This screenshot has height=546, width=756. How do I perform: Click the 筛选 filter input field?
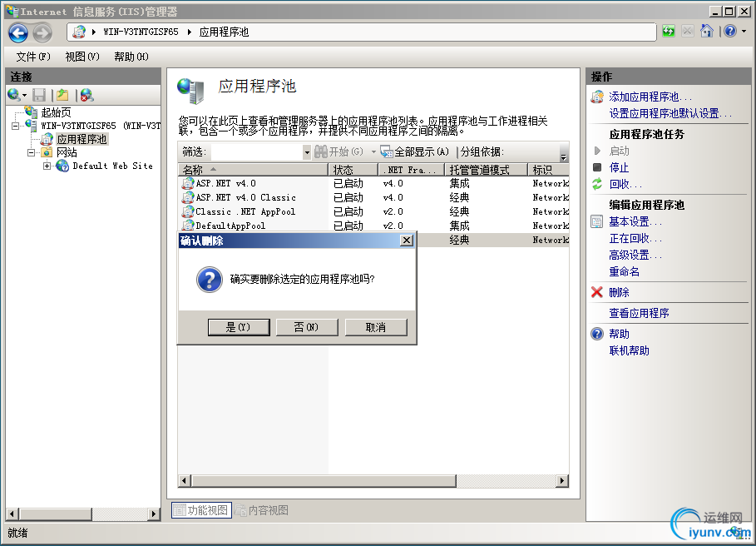(x=257, y=152)
